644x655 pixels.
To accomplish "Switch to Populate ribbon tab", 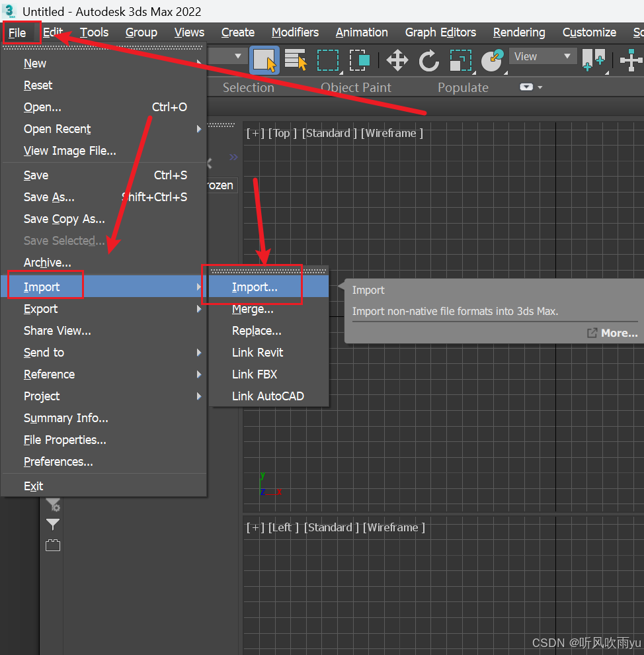I will pyautogui.click(x=463, y=87).
